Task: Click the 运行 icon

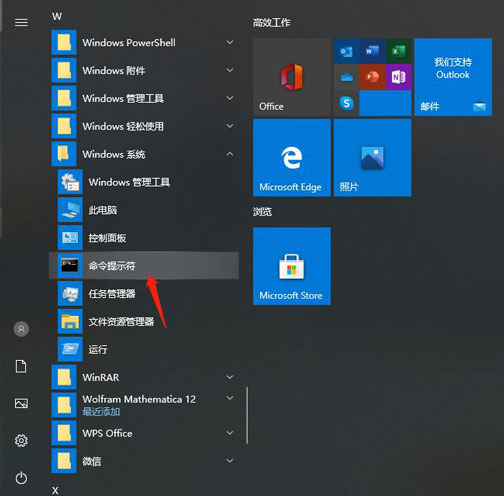Action: 70,349
